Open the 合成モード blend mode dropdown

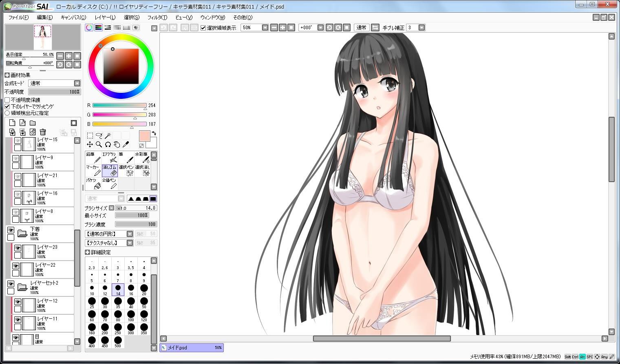[55, 83]
